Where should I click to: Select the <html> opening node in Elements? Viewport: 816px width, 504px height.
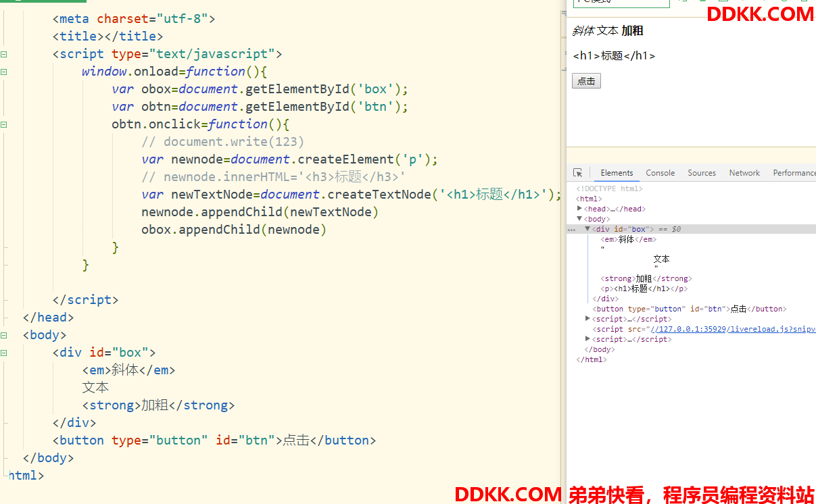(589, 199)
